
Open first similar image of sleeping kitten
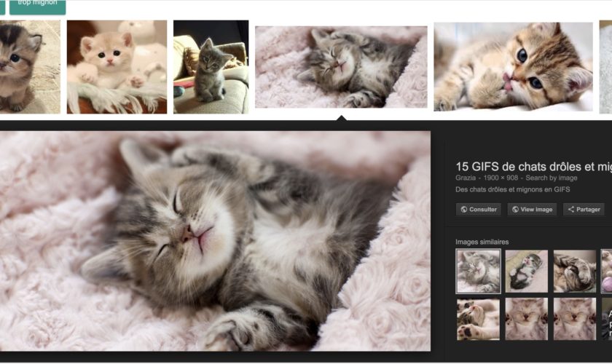click(x=478, y=271)
